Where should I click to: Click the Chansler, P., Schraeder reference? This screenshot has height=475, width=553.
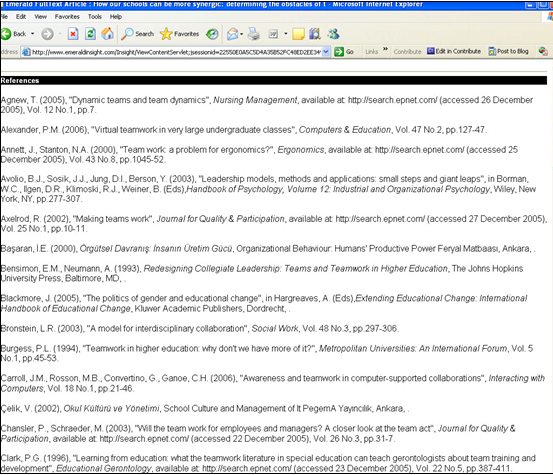(x=258, y=433)
